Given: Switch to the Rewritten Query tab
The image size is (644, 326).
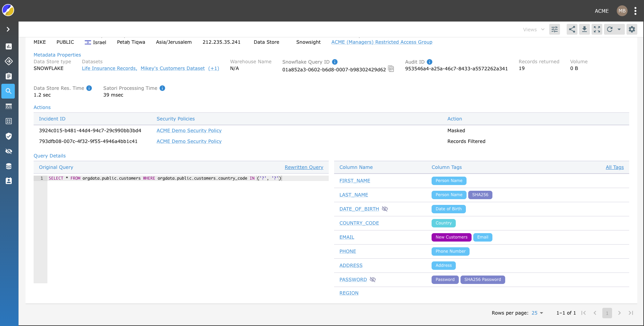Looking at the screenshot, I should [304, 167].
